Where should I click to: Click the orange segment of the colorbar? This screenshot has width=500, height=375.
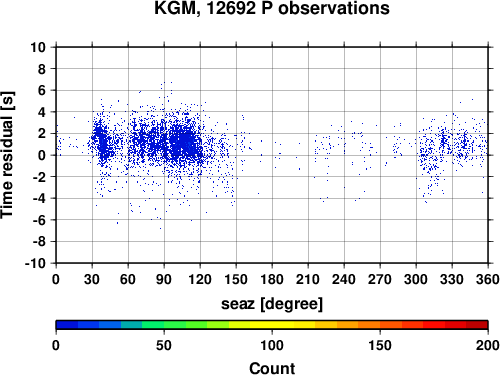(369, 325)
